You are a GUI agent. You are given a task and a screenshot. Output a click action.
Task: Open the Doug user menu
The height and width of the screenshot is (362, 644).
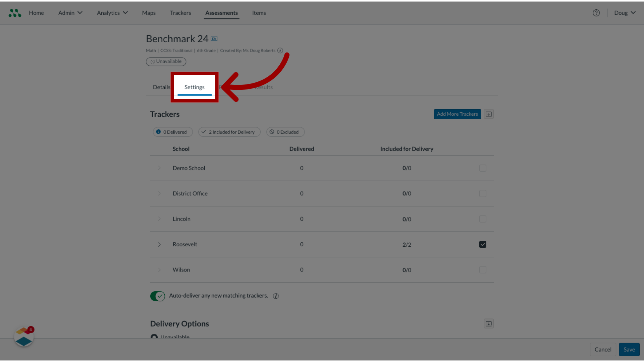pos(625,13)
